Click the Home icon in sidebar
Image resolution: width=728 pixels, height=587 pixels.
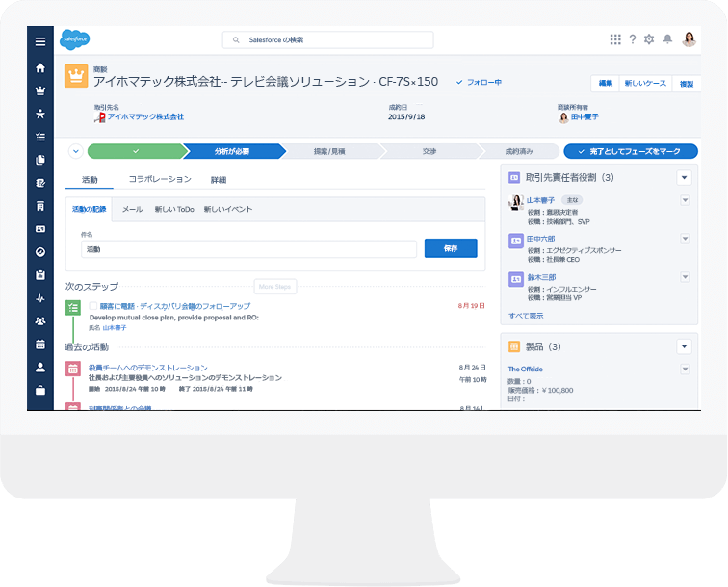[x=40, y=68]
